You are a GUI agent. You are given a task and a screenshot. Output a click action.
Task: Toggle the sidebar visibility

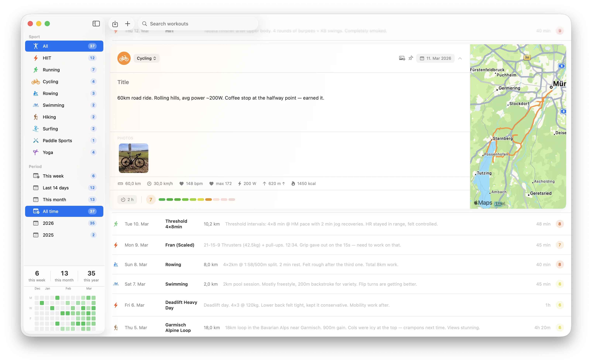pos(96,24)
